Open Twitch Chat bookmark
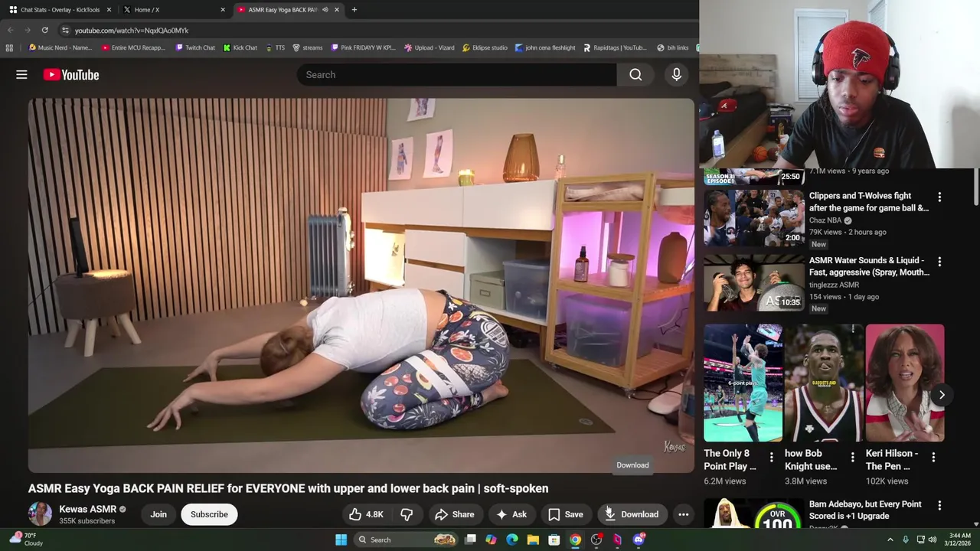Viewport: 980px width, 551px height. pyautogui.click(x=195, y=47)
